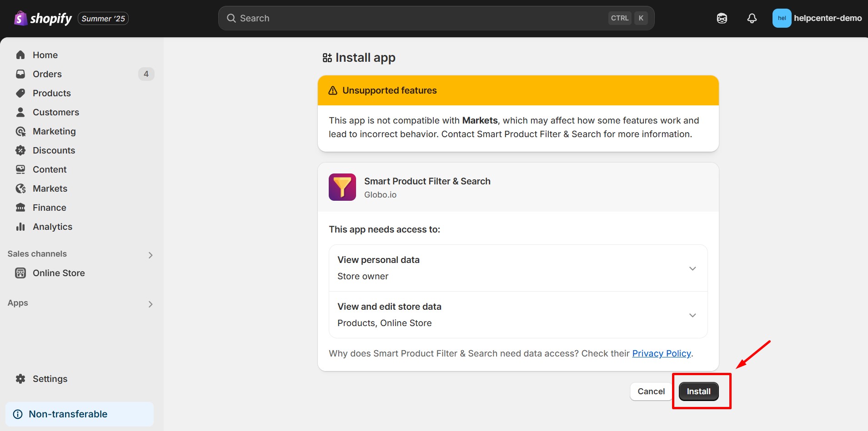Screen dimensions: 868x431
Task: Expand View and edit store data
Action: 692,315
